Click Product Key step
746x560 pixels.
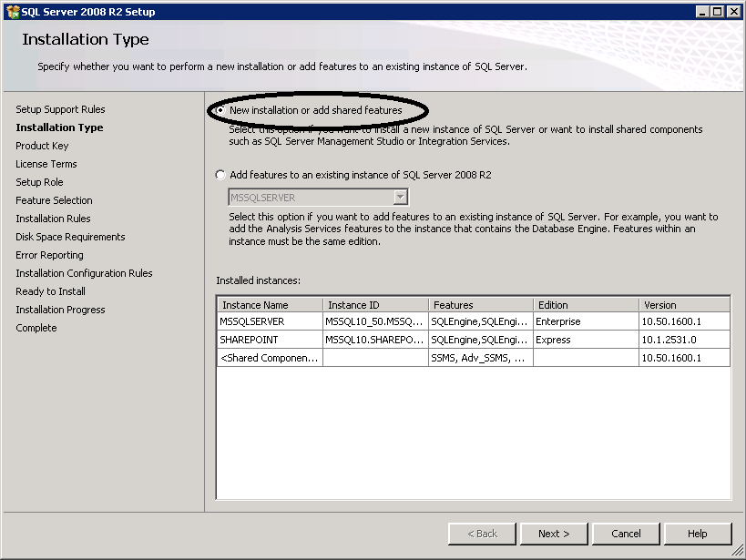(42, 146)
